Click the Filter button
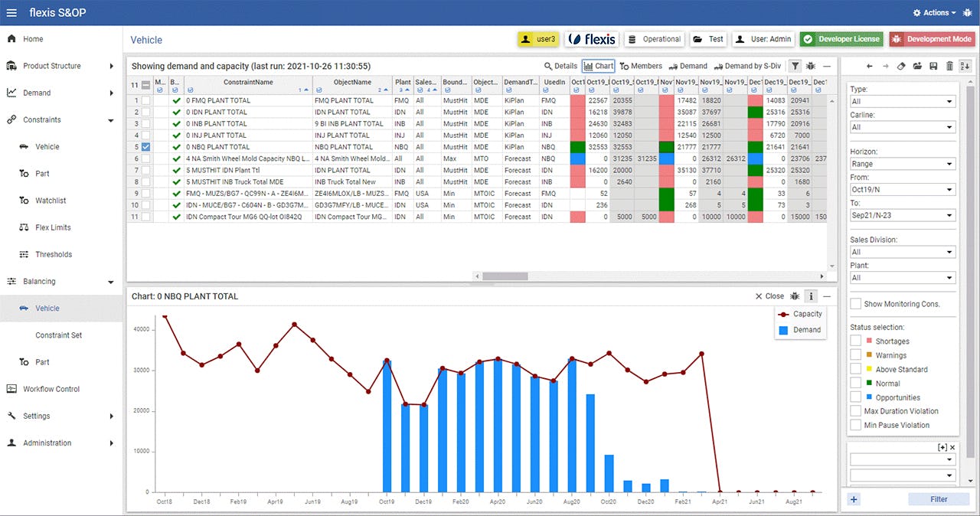Viewport: 980px width, 516px height. tap(939, 499)
